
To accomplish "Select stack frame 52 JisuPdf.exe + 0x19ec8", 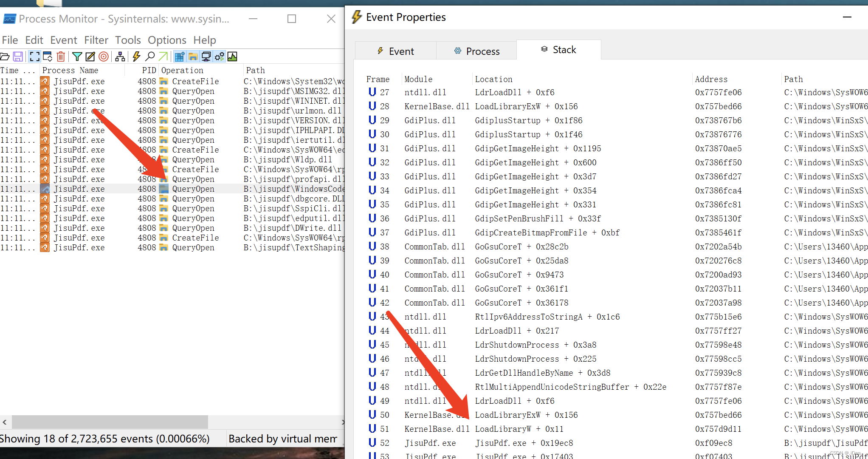I will coord(616,443).
